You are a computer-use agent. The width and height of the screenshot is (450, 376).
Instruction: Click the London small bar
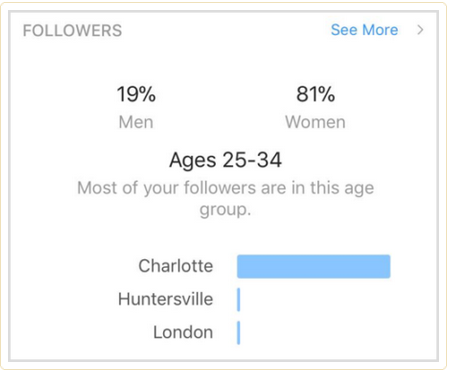coord(239,333)
